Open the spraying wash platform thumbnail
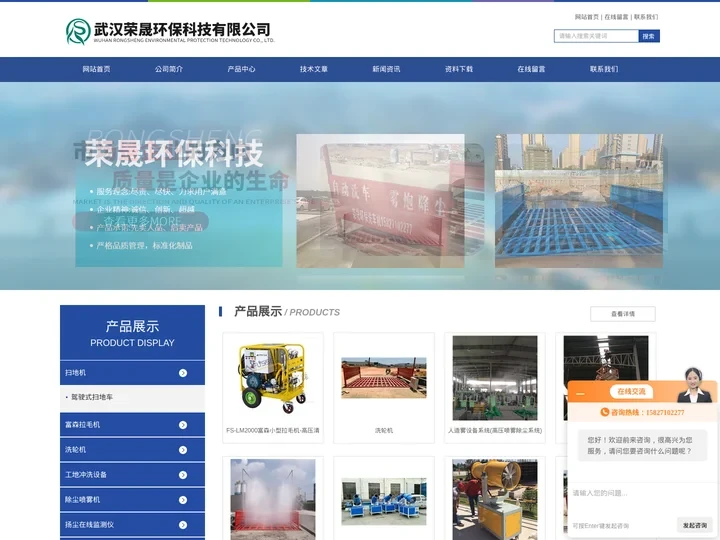 click(273, 500)
